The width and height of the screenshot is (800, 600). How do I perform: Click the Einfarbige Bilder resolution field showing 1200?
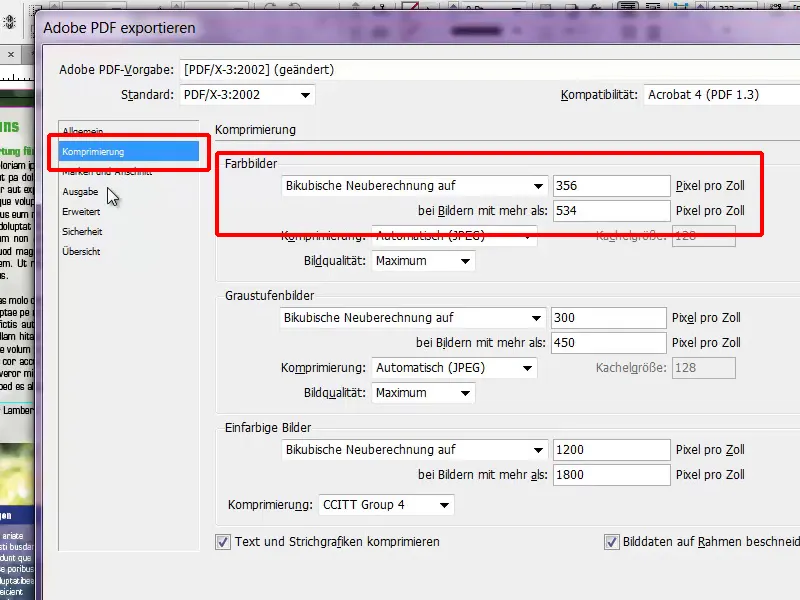point(611,449)
